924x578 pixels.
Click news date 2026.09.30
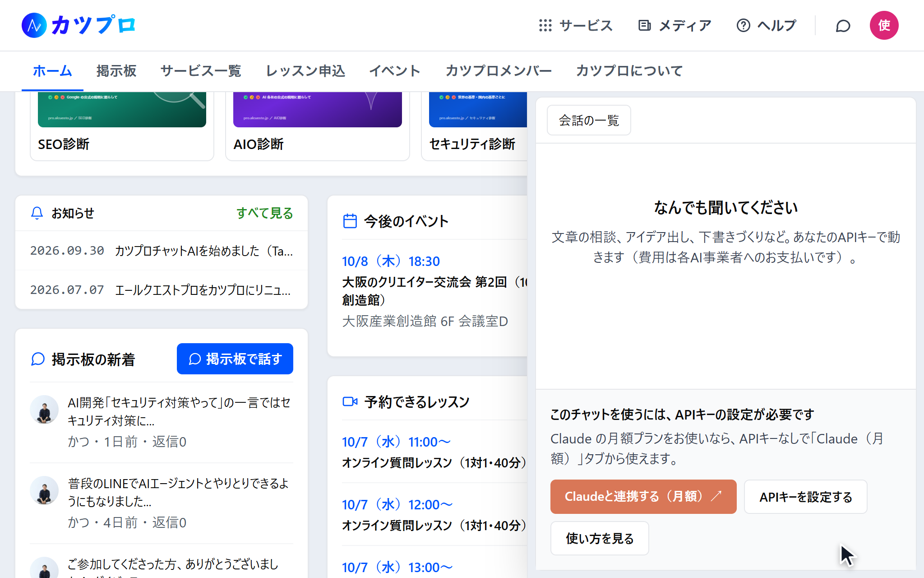(67, 251)
